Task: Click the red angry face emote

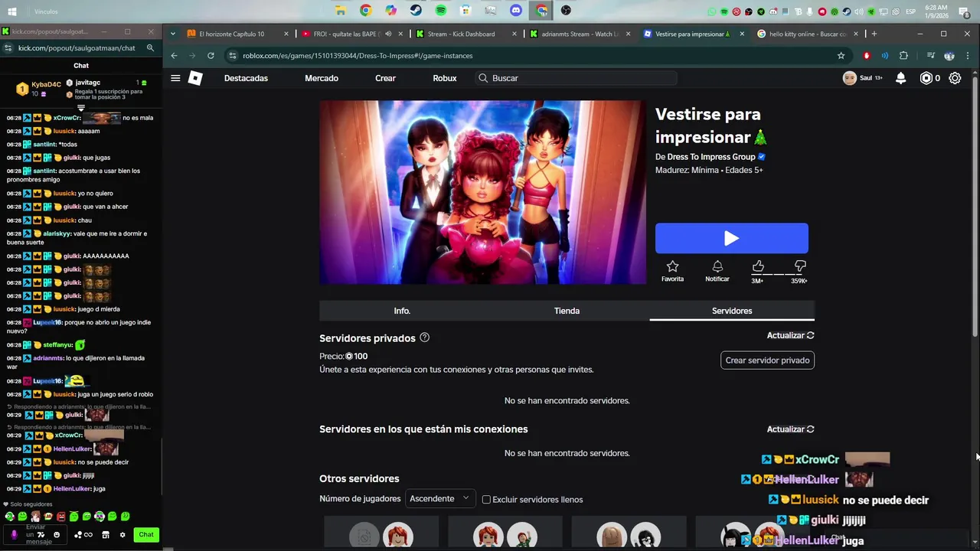Action: (x=61, y=517)
